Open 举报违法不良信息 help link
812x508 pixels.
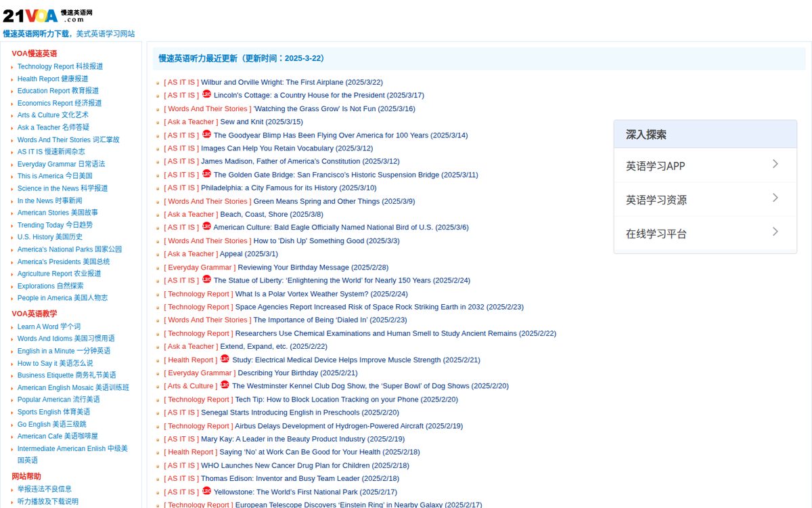45,489
